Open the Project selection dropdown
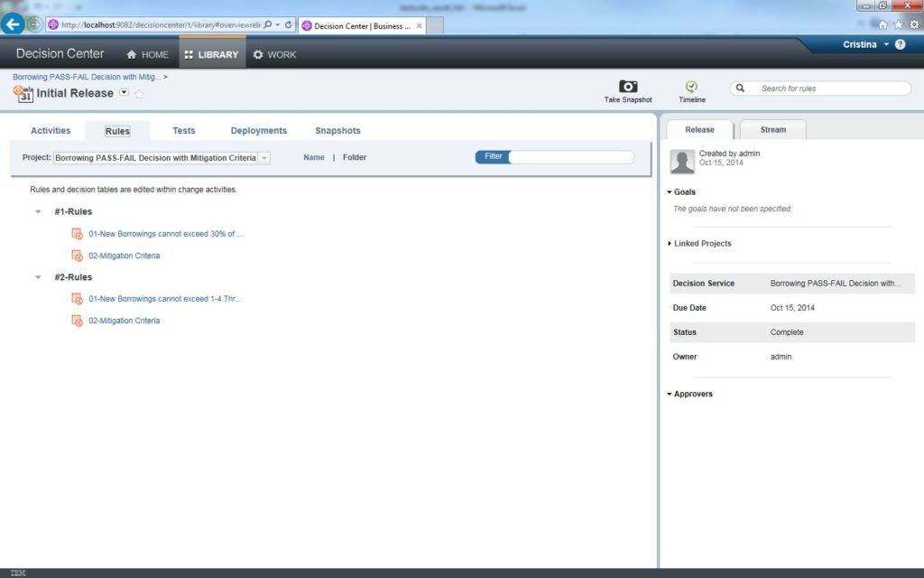Screen dimensions: 924x578 pyautogui.click(x=263, y=158)
